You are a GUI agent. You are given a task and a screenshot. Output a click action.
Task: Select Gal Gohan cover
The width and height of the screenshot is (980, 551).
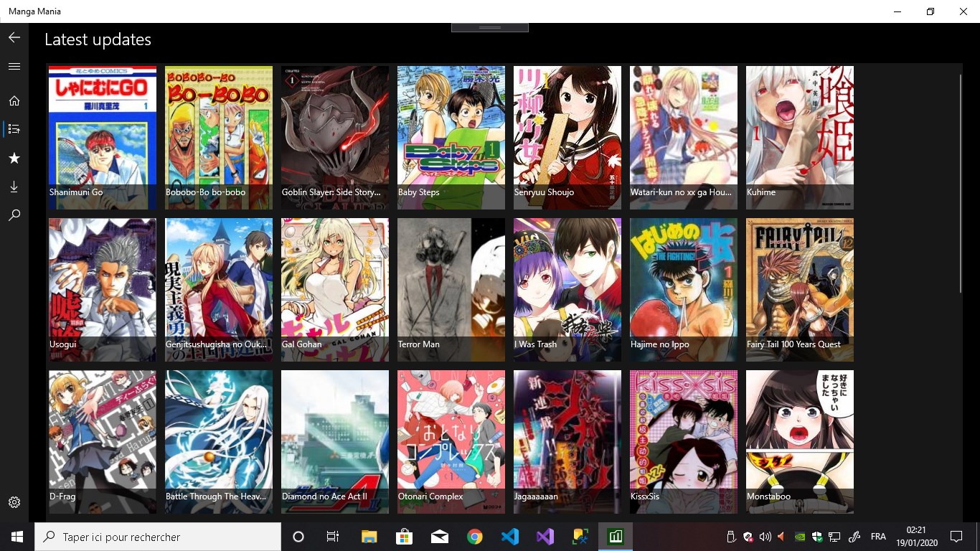[335, 290]
